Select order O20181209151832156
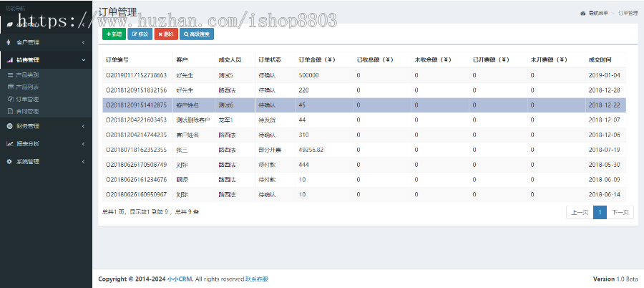This screenshot has height=288, width=644. 137,90
